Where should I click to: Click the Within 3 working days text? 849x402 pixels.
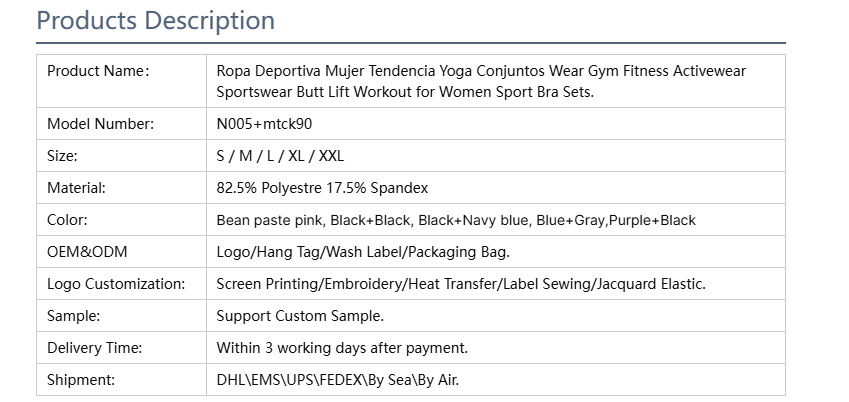click(342, 348)
